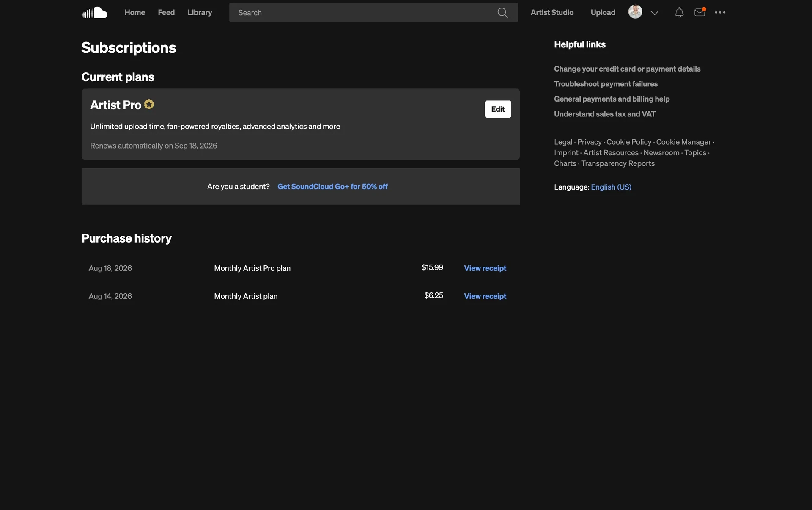
Task: Open Change your credit card details link
Action: (627, 69)
